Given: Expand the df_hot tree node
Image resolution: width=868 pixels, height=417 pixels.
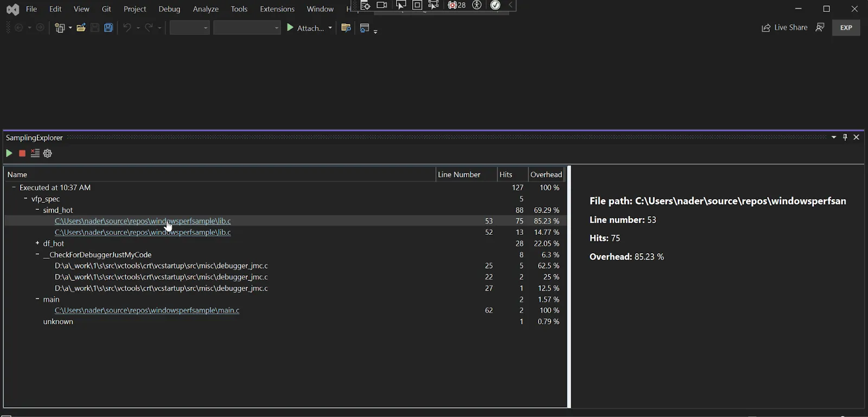Looking at the screenshot, I should click(37, 243).
